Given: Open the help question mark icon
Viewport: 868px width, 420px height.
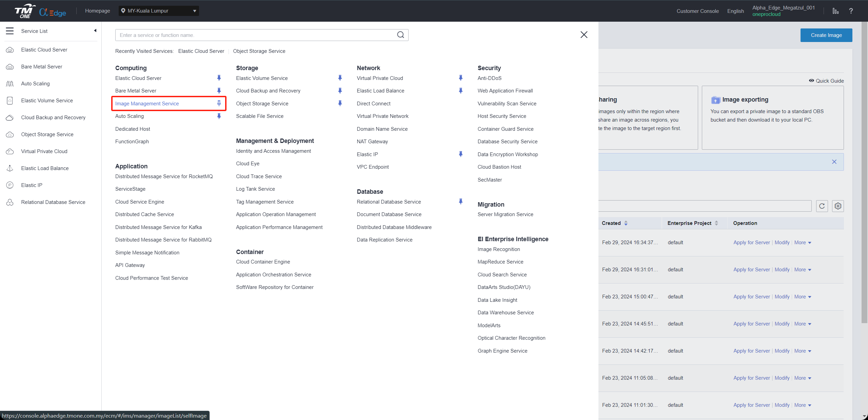Looking at the screenshot, I should point(851,11).
